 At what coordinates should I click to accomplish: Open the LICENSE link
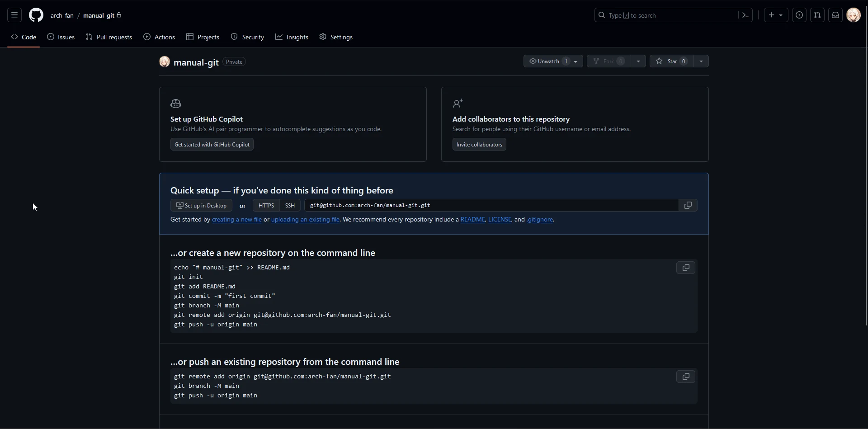click(500, 220)
